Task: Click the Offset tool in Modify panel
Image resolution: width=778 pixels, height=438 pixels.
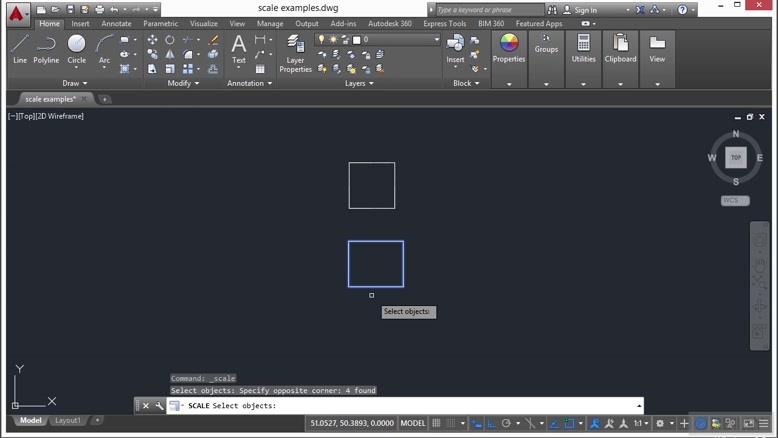Action: (213, 69)
